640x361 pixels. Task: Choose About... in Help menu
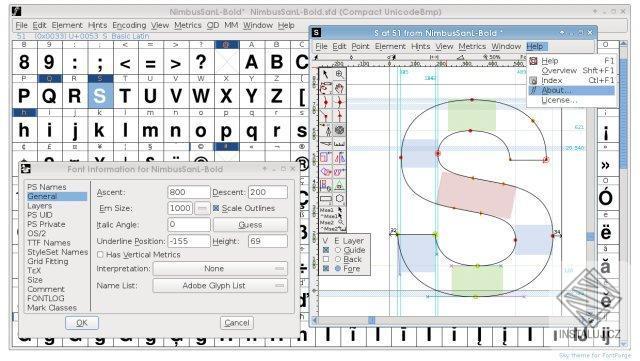[571, 90]
